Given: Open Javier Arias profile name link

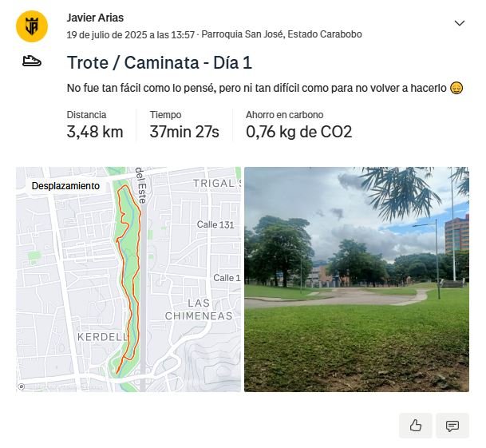Looking at the screenshot, I should [x=95, y=18].
